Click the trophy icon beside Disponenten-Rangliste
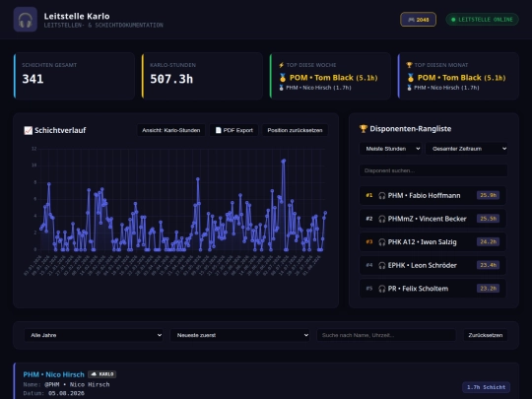Screen dimensions: 532x399 tap(364, 129)
